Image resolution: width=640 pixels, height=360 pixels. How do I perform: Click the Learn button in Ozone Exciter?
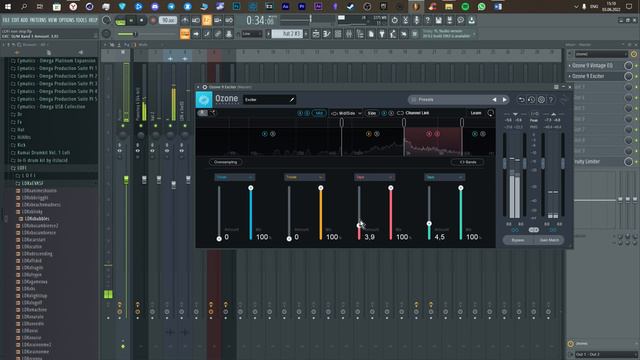pos(476,113)
